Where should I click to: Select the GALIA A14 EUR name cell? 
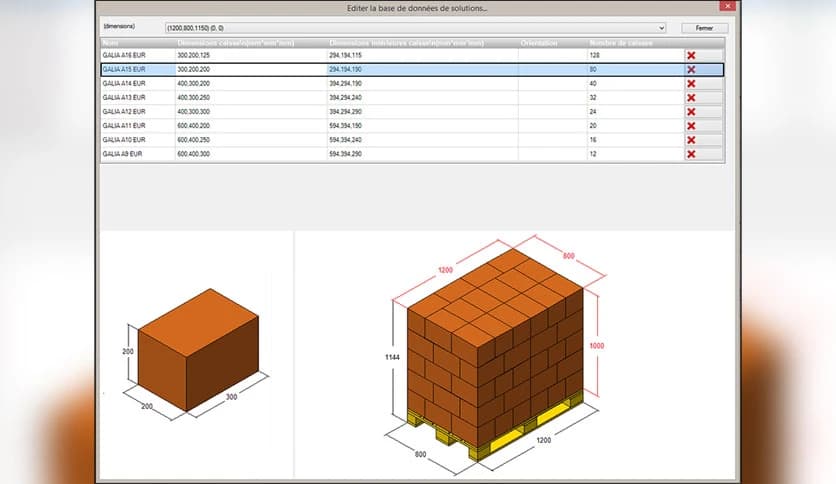(138, 84)
